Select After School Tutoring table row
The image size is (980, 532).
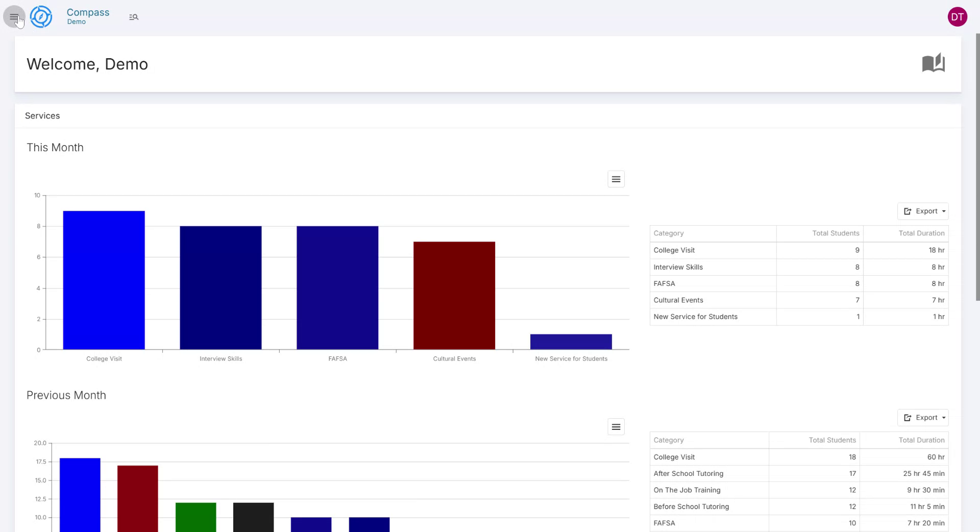point(799,474)
